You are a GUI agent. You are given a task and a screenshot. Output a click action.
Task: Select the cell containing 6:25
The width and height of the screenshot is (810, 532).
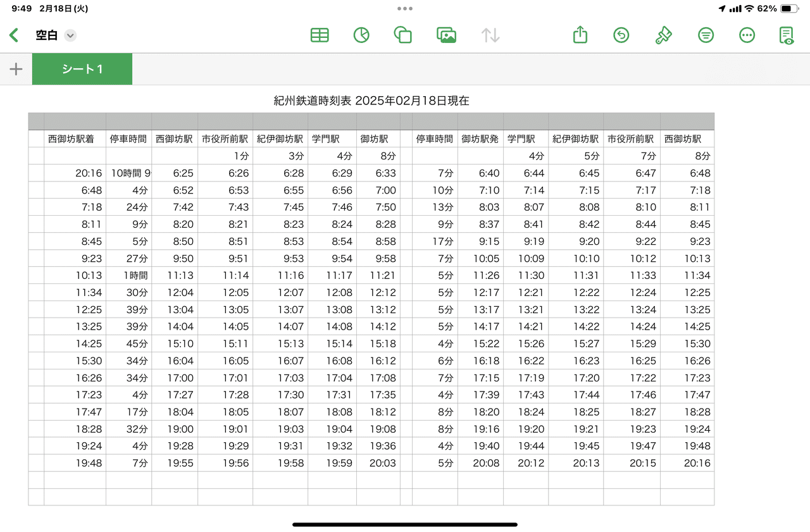[175, 173]
